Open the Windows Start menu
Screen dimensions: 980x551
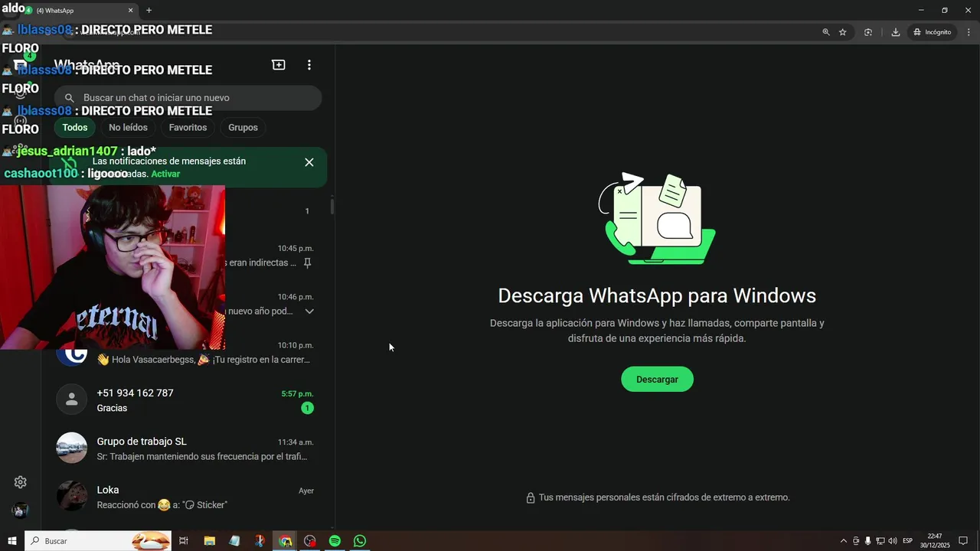coord(12,541)
